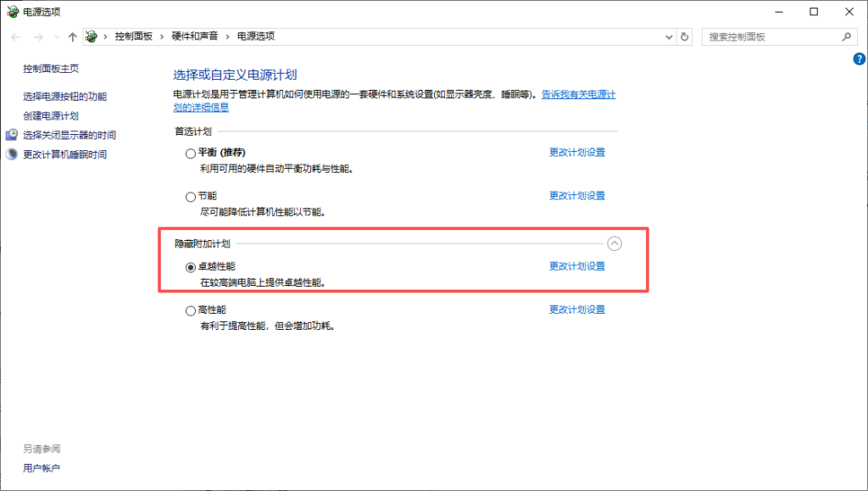The height and width of the screenshot is (491, 868).
Task: Click the Forward navigation arrow
Action: 37,37
